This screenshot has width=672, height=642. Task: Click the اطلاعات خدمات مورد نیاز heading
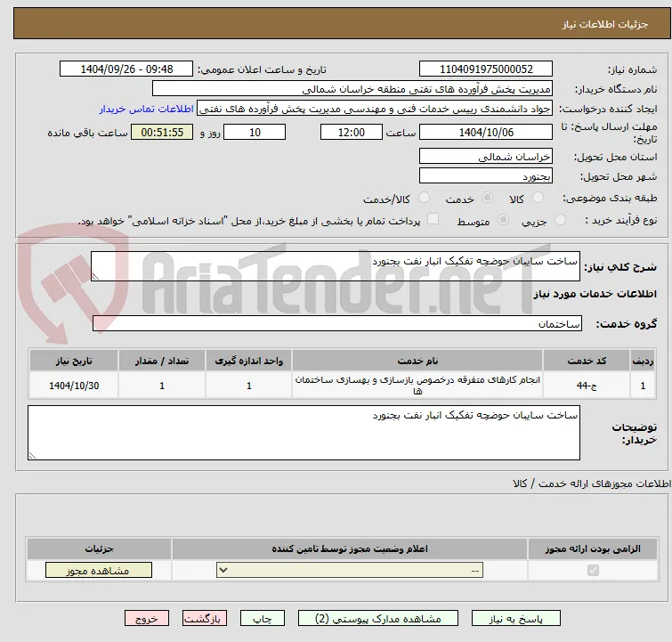point(595,294)
